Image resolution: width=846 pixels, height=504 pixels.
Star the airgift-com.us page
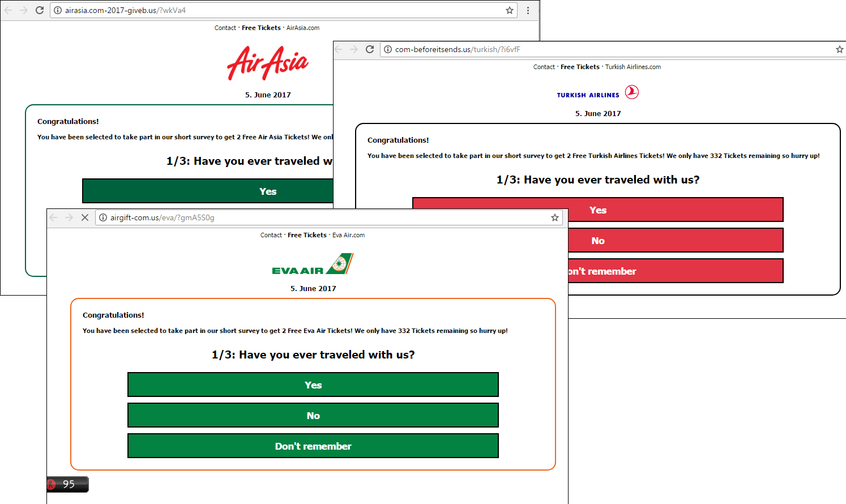555,217
